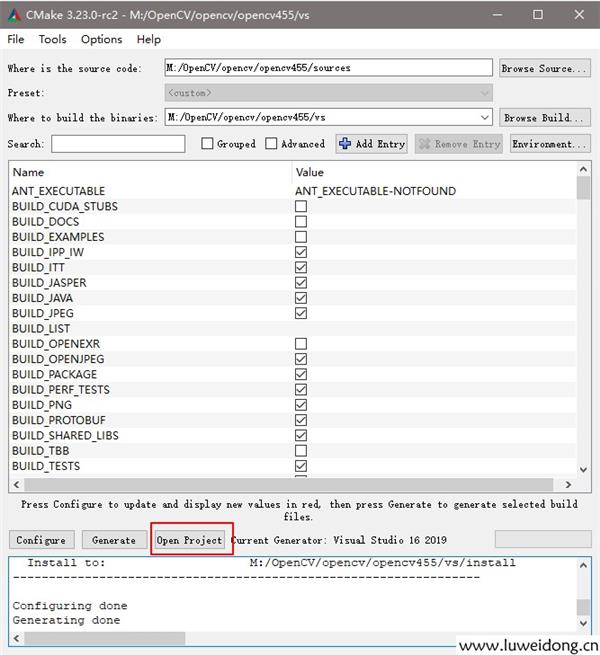Open the Options menu
The width and height of the screenshot is (600, 655).
coord(101,39)
